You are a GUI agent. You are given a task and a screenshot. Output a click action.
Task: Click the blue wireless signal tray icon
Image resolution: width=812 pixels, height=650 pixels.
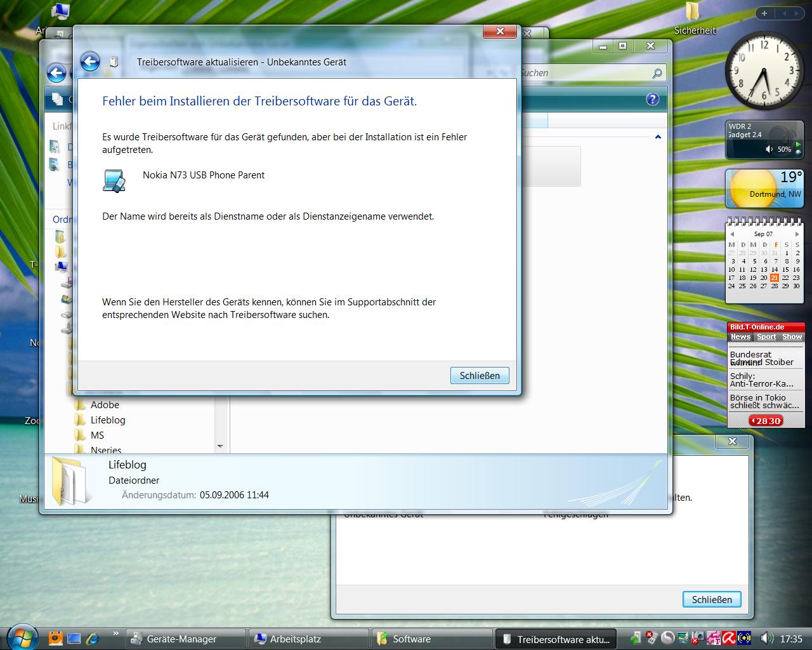coord(743,639)
